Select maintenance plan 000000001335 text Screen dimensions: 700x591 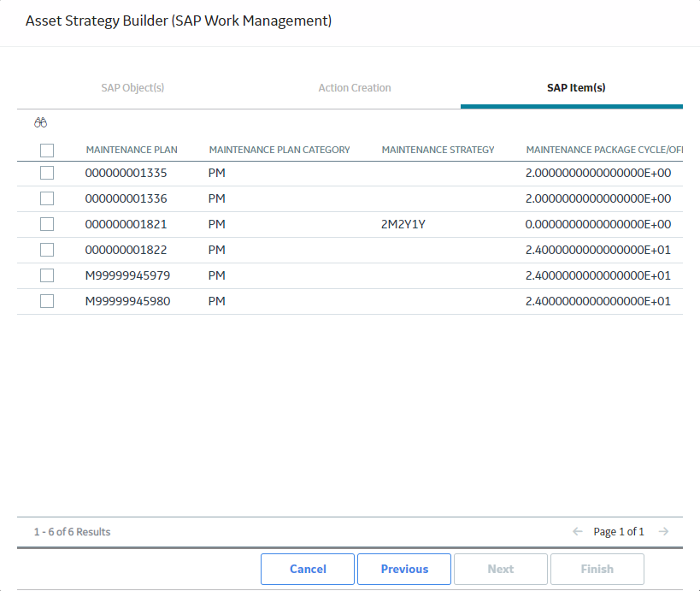[x=126, y=173]
